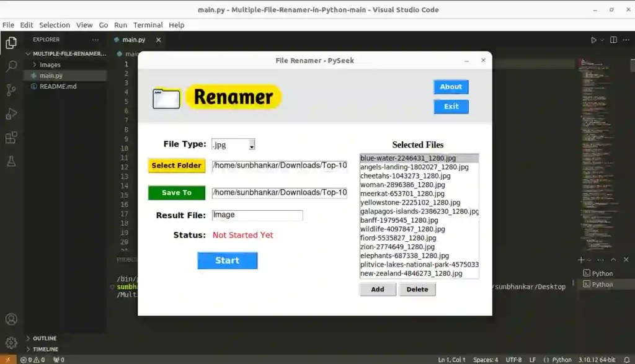Open the Explorer view in the activity bar
The image size is (635, 364).
(11, 43)
